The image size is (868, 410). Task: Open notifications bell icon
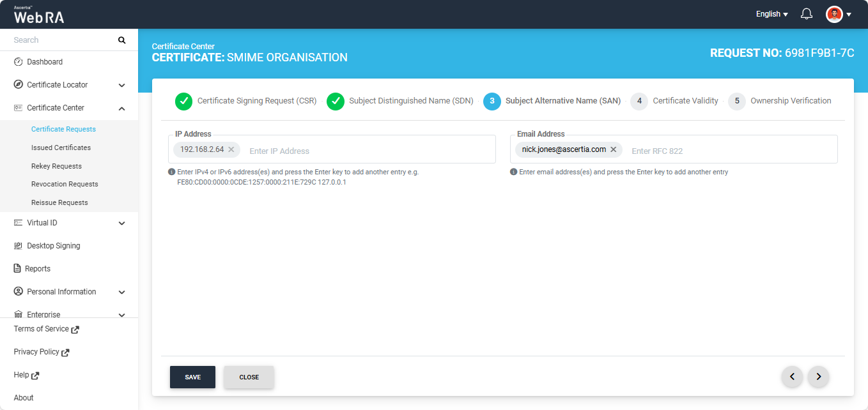pyautogui.click(x=807, y=14)
